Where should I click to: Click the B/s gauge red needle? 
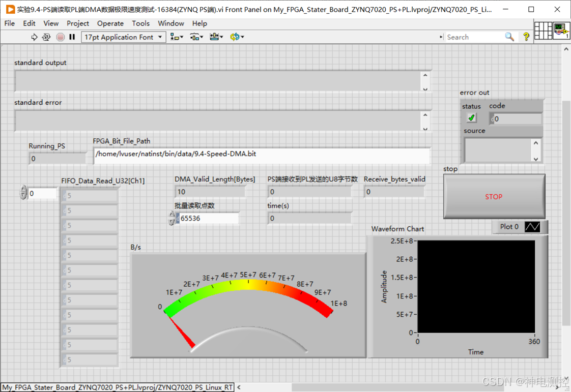point(181,332)
